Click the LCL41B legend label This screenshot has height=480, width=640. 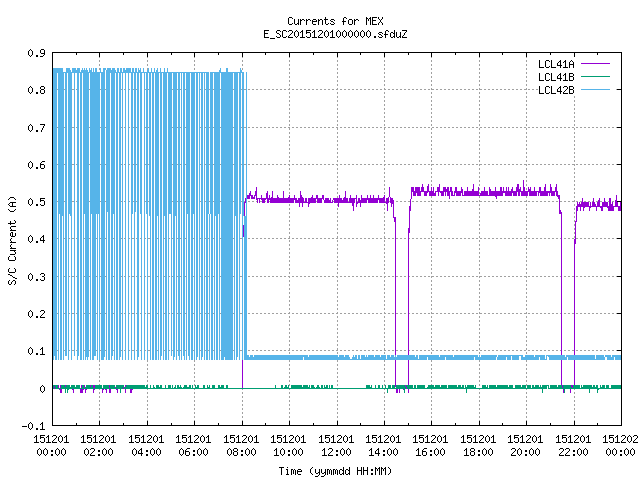[x=556, y=77]
